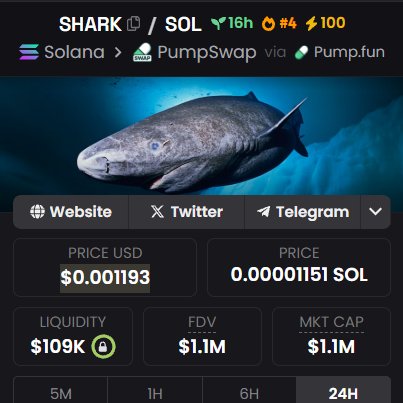
Task: Expand more links chevron dropdown
Action: pyautogui.click(x=376, y=212)
